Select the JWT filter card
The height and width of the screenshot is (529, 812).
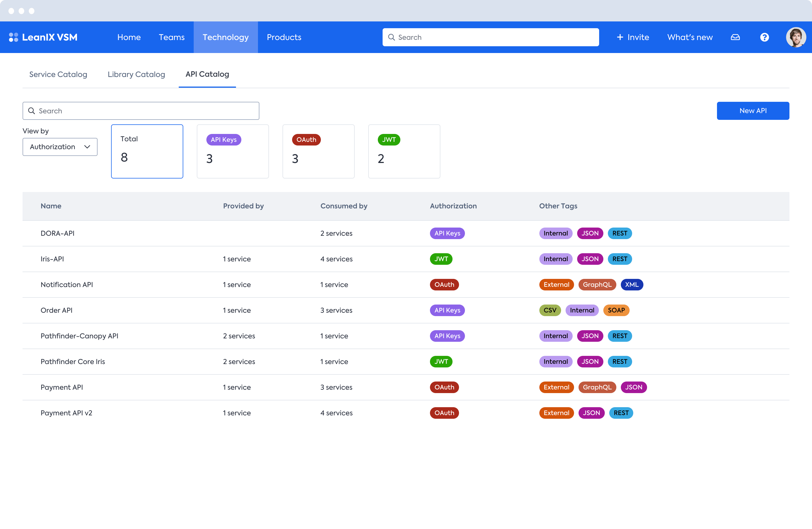coord(404,151)
